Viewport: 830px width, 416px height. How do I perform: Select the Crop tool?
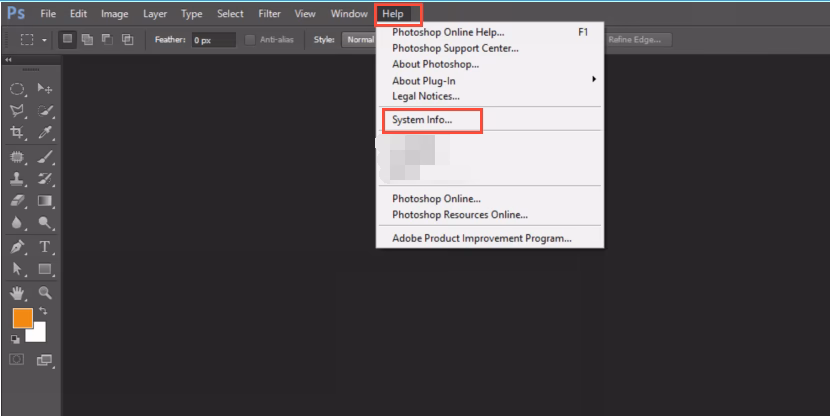17,132
